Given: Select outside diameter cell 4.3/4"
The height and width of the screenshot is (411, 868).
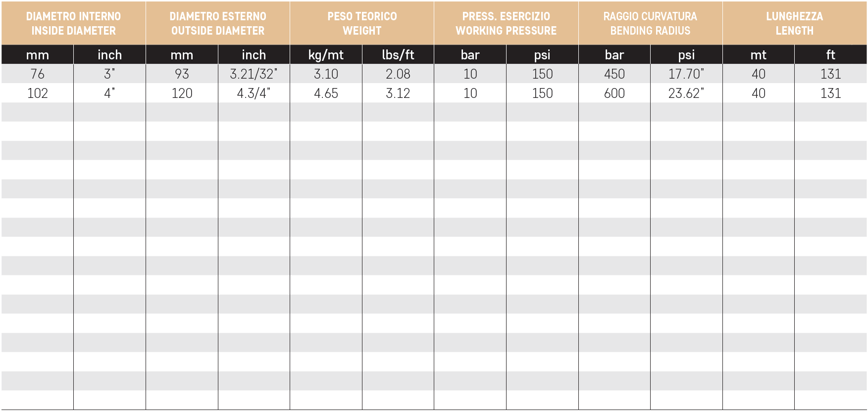Looking at the screenshot, I should pos(254,93).
